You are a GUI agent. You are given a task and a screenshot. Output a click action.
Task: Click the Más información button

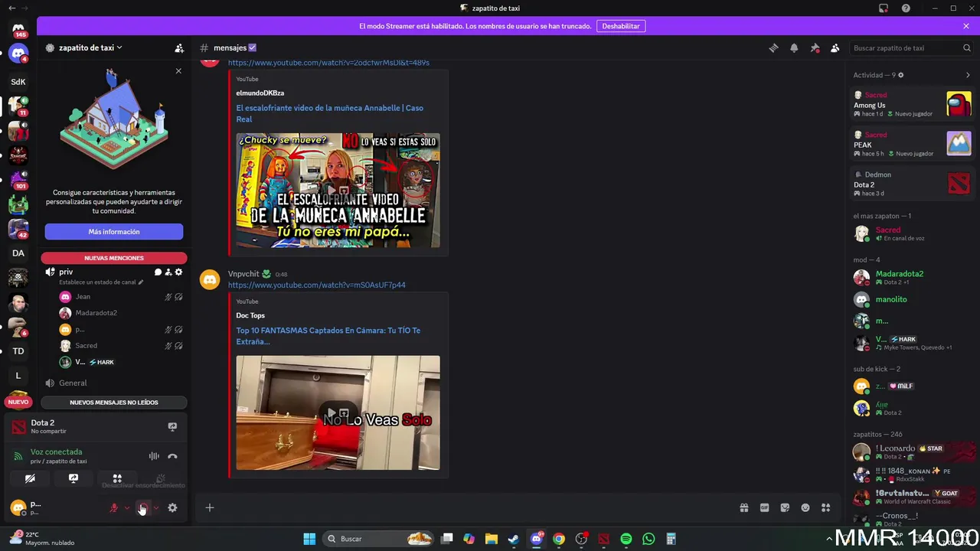pos(114,232)
